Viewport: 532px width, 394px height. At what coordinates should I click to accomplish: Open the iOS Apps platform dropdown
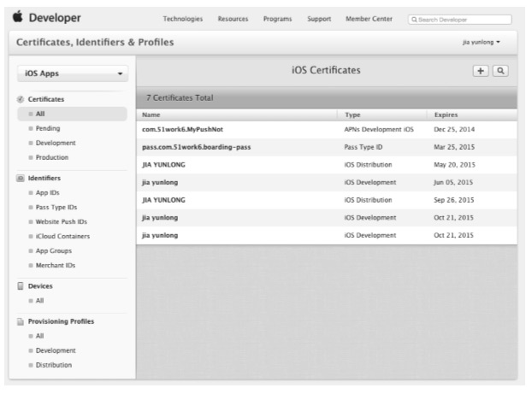coord(72,75)
